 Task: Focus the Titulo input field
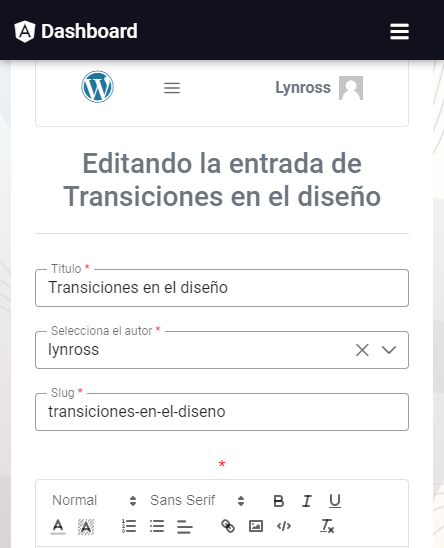point(222,288)
